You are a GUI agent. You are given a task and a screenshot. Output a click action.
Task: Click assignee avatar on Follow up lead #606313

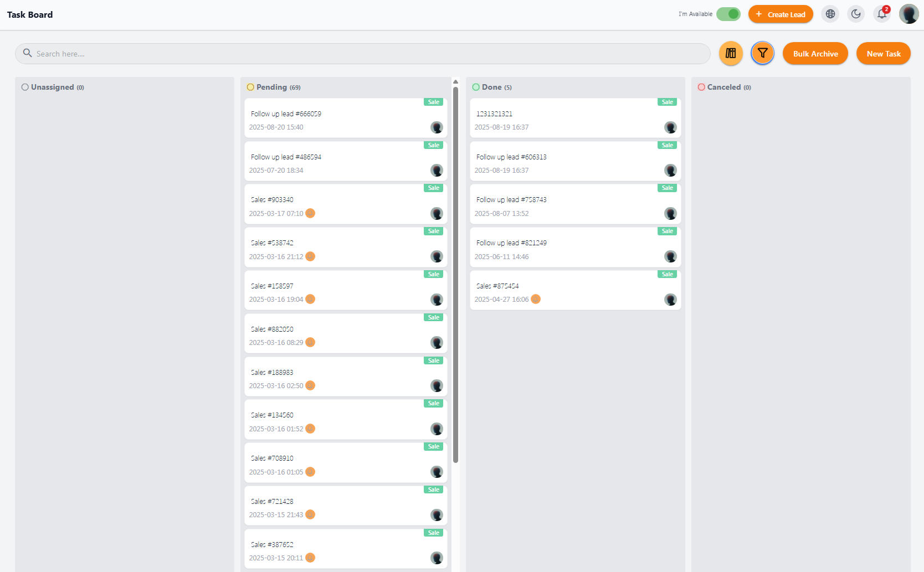click(x=670, y=171)
